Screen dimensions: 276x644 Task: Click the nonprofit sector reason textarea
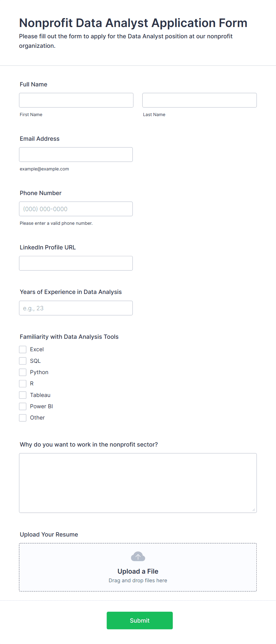click(138, 483)
